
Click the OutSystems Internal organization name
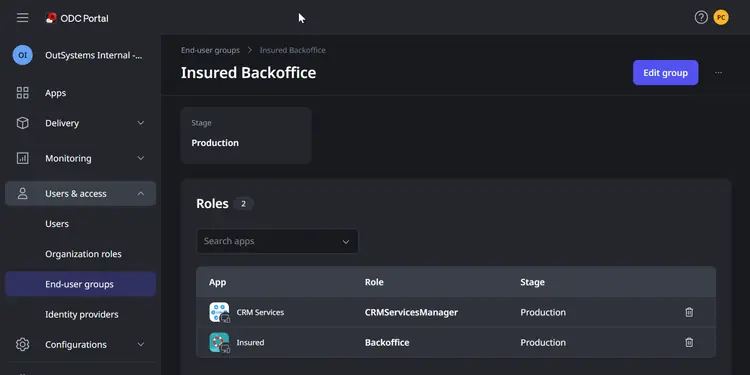click(x=94, y=55)
